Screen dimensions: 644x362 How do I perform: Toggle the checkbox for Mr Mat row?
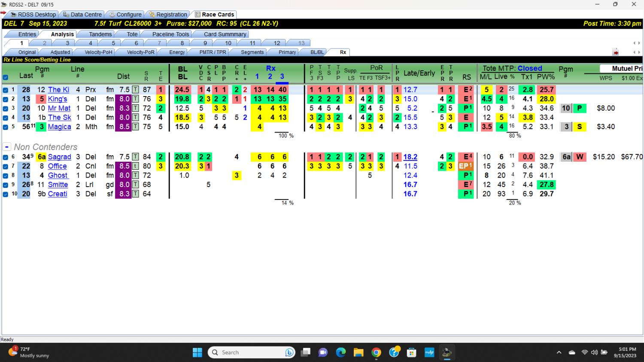6,109
